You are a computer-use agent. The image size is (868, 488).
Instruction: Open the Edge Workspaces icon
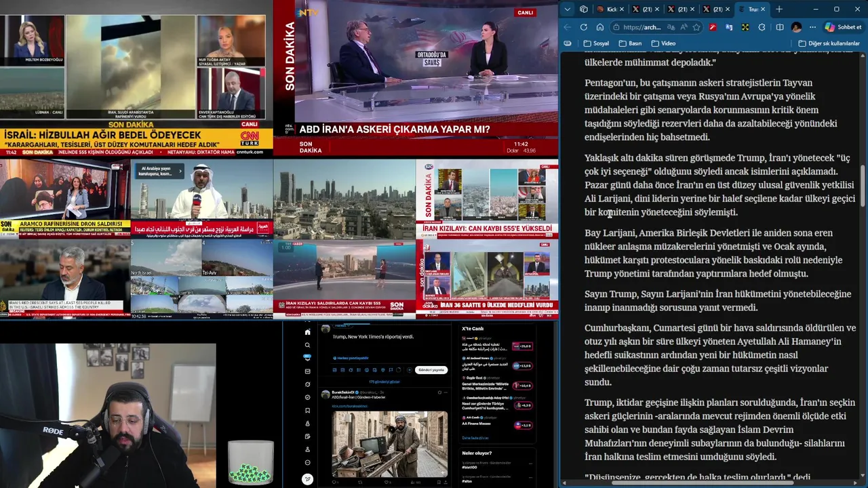pos(583,9)
